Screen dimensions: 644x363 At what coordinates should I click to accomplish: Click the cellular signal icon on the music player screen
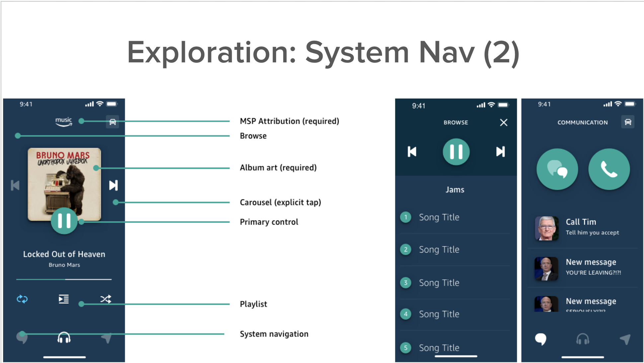[89, 104]
